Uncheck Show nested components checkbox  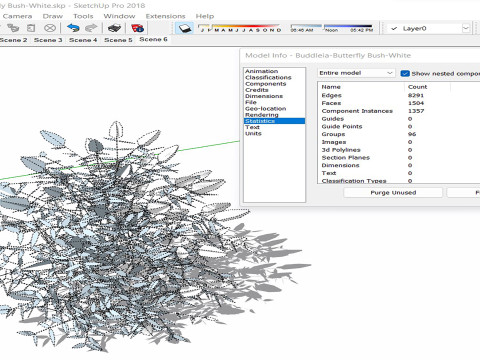click(405, 74)
